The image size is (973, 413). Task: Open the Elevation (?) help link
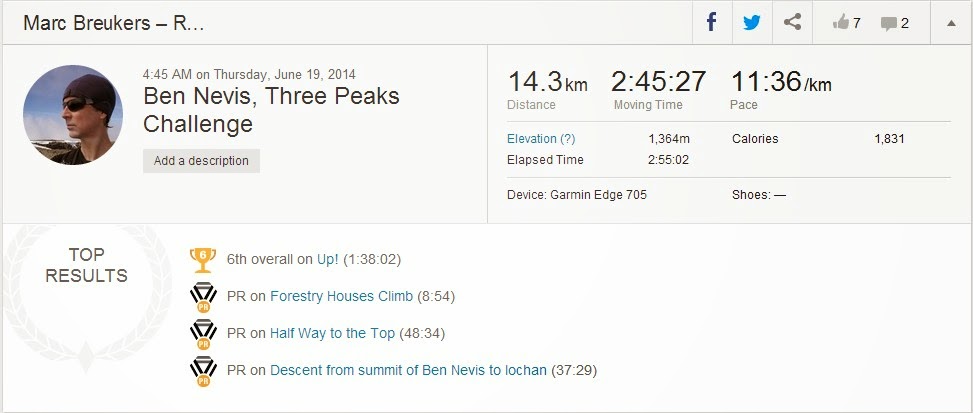(541, 139)
